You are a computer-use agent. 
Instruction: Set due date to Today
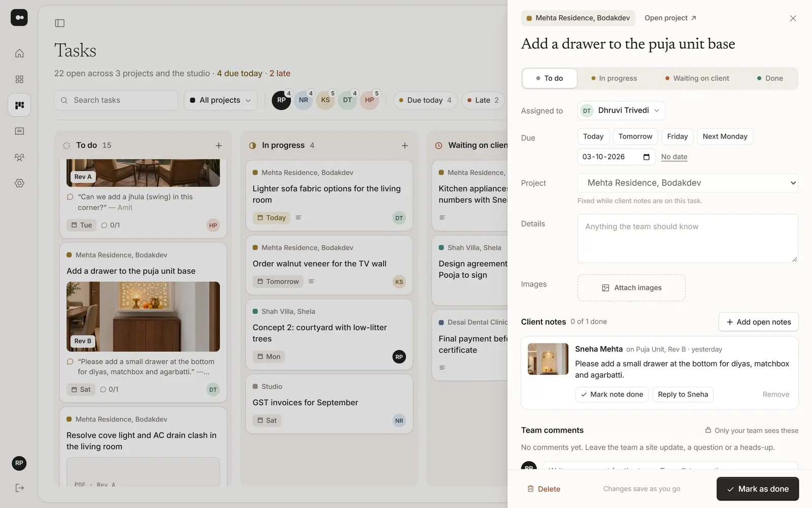click(x=593, y=137)
